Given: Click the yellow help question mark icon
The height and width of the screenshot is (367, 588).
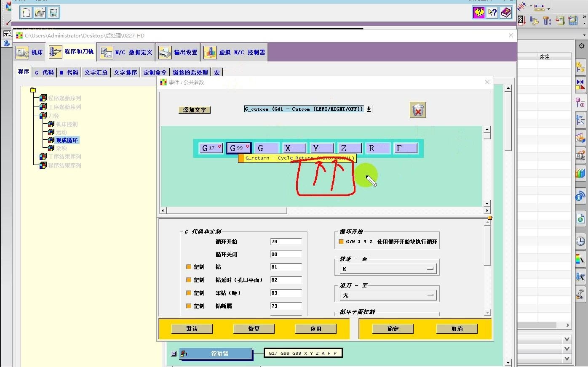Looking at the screenshot, I should [478, 12].
